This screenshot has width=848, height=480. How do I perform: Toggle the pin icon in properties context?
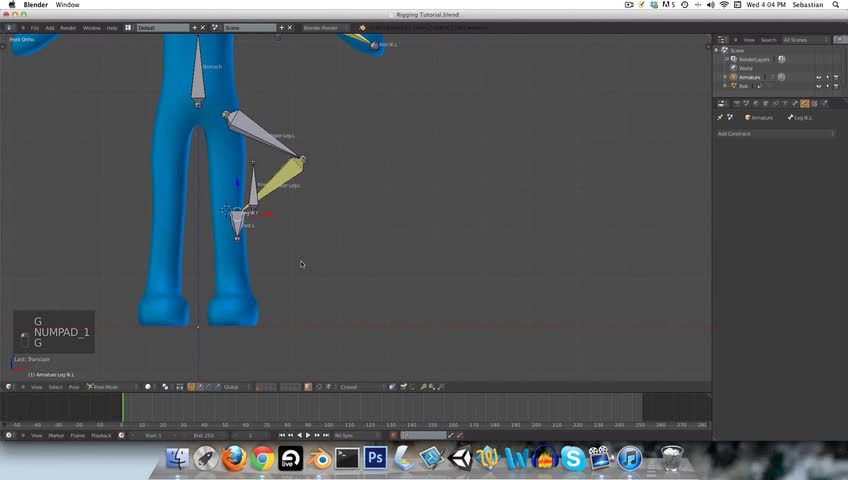[720, 117]
